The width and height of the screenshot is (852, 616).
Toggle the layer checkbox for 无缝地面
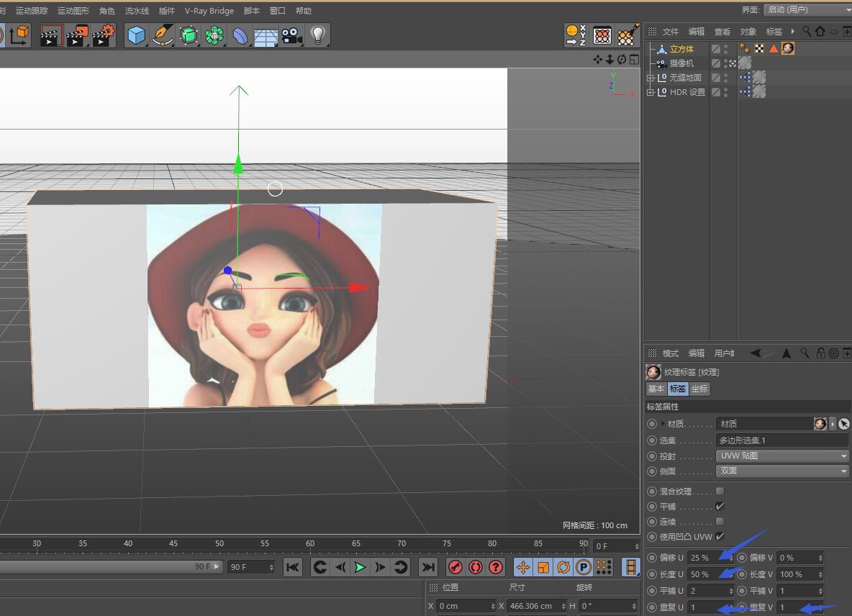716,78
